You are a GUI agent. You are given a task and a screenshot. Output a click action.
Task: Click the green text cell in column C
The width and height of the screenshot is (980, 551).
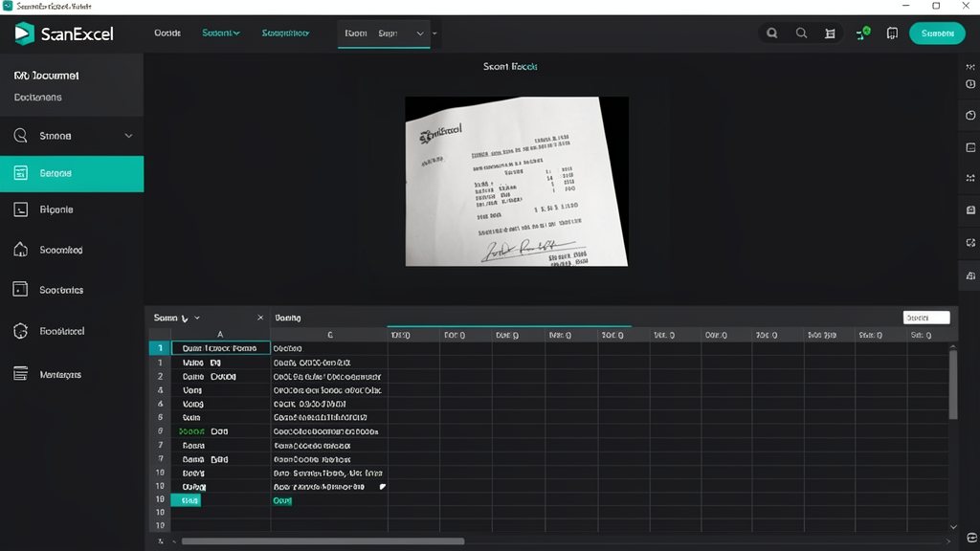point(282,500)
